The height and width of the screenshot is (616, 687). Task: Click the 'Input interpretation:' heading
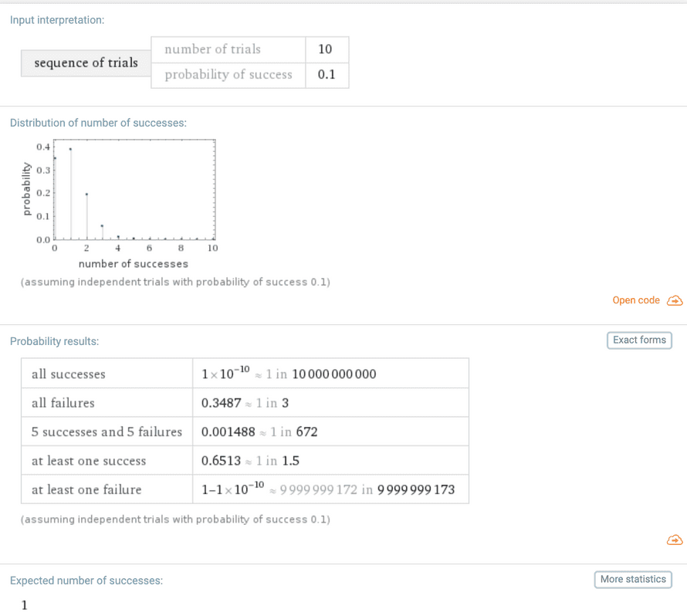pyautogui.click(x=57, y=20)
